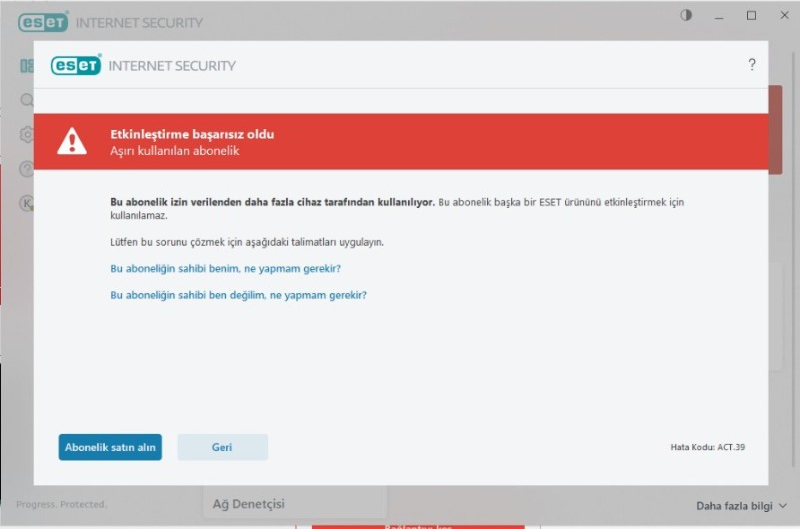Viewport: 800px width, 529px height.
Task: Click the ESET logo in the dialog header
Action: (x=76, y=65)
